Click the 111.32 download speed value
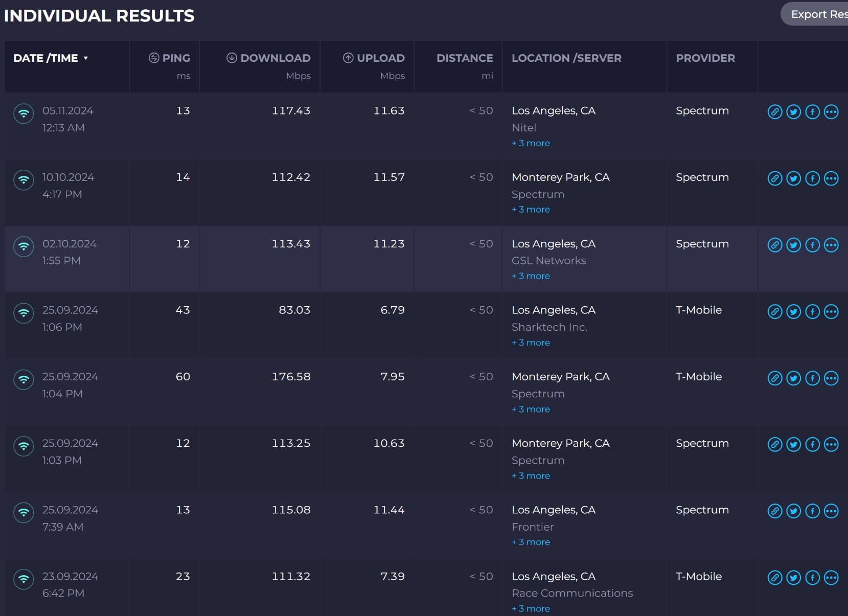 [x=291, y=577]
